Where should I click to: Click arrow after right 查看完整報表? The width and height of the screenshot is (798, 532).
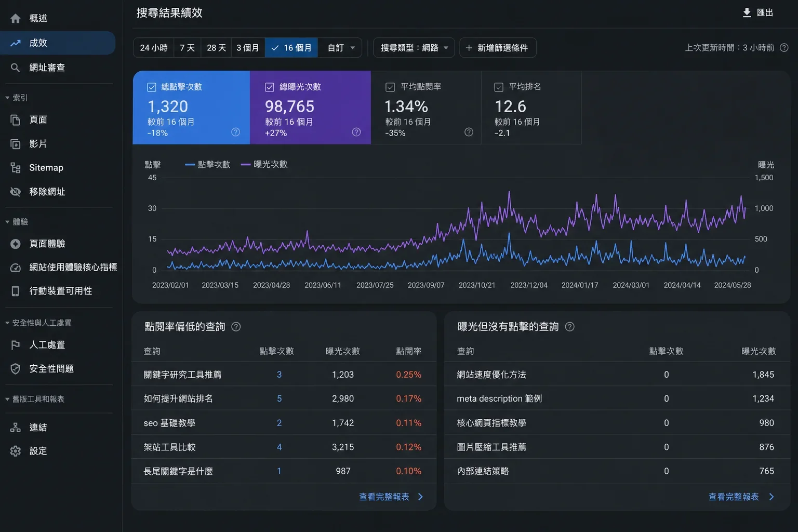point(772,497)
